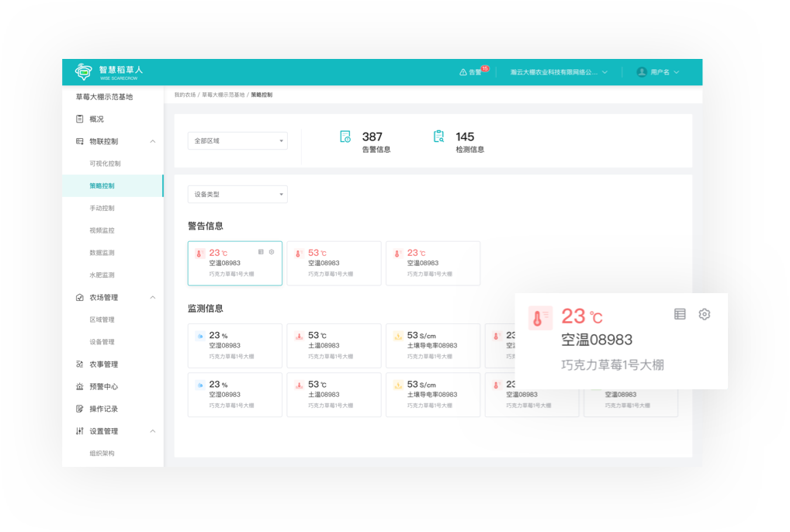Open the 全部区域 dropdown
The image size is (790, 532).
[x=237, y=140]
